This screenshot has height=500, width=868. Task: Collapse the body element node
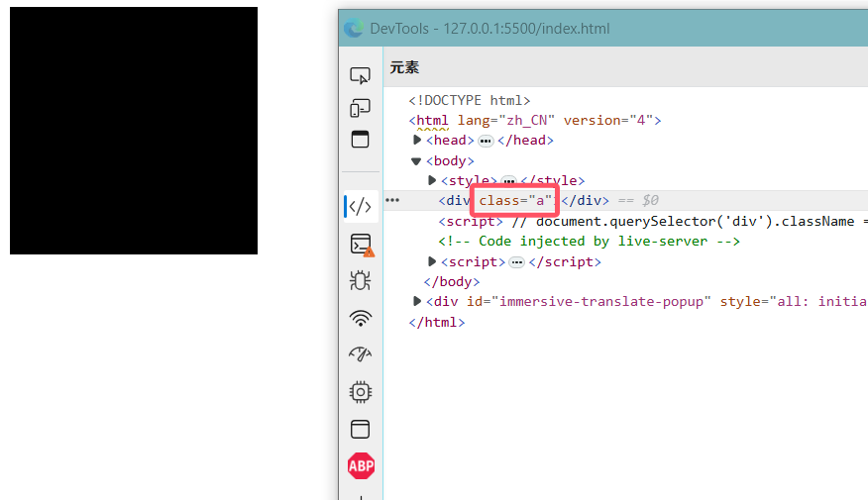(x=416, y=161)
